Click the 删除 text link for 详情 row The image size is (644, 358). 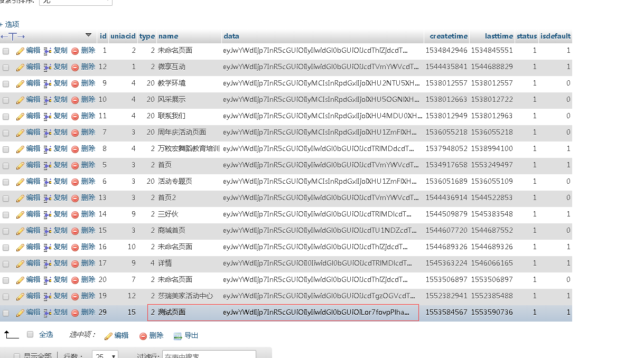[88, 263]
